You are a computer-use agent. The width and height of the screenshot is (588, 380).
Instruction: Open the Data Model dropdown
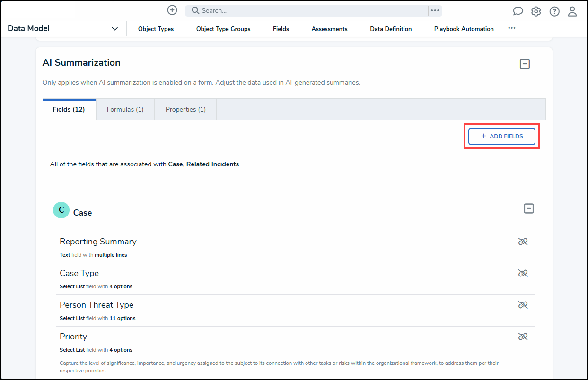pyautogui.click(x=114, y=29)
